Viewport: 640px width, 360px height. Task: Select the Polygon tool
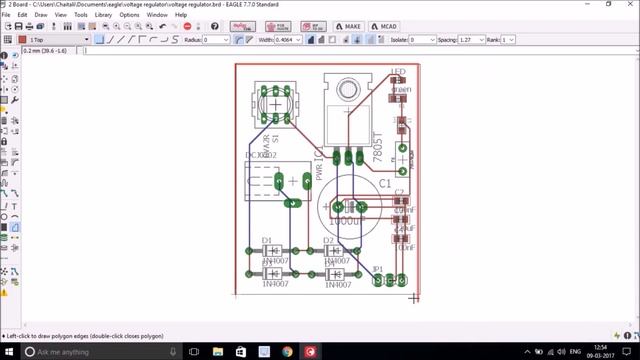click(15, 227)
